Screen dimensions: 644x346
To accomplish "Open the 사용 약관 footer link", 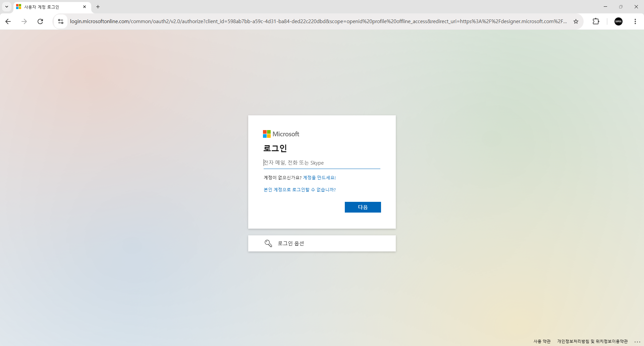I will point(542,341).
